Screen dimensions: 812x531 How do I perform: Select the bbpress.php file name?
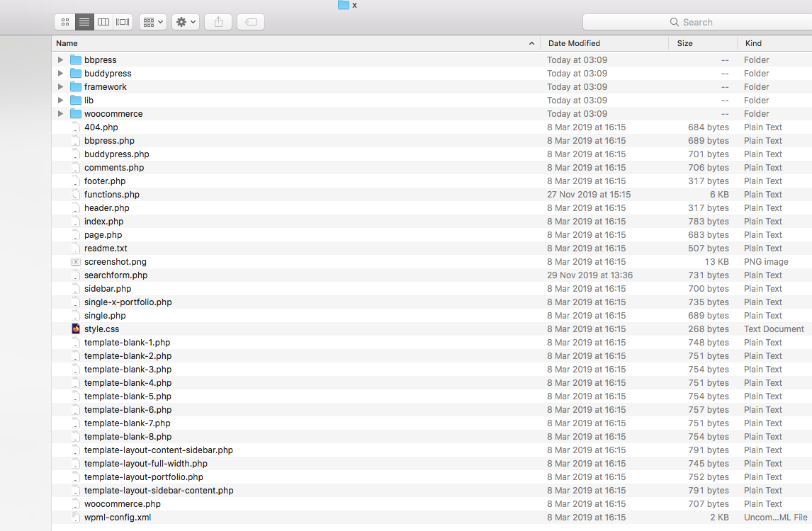pyautogui.click(x=109, y=141)
